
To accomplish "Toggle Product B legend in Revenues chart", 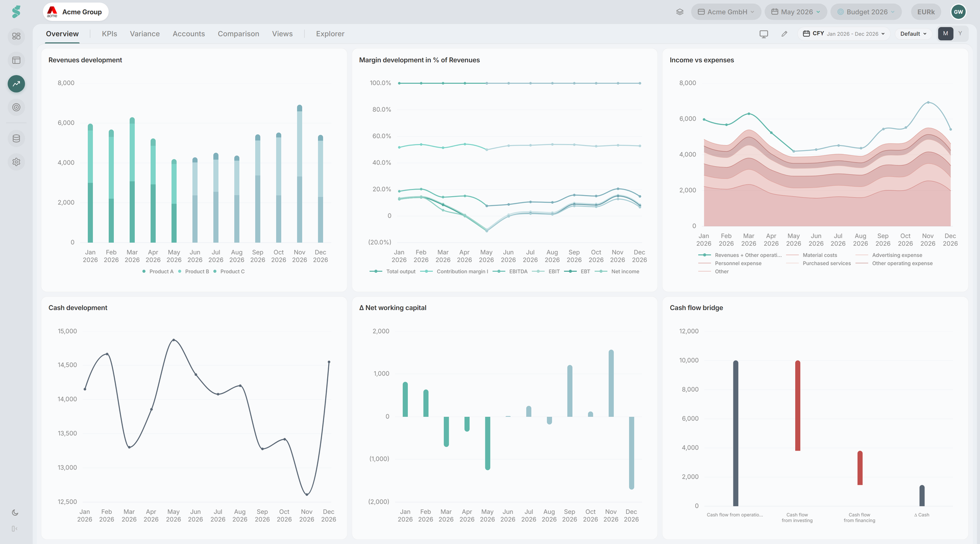I will [193, 272].
